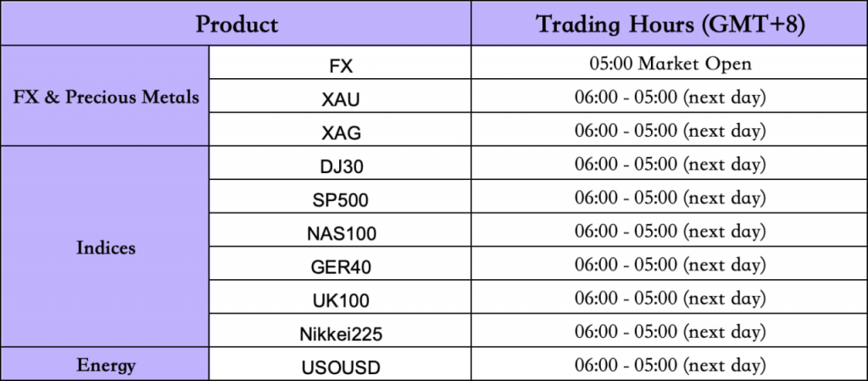Click USOUSD trading hours cell
The height and width of the screenshot is (381, 868).
coord(670,367)
